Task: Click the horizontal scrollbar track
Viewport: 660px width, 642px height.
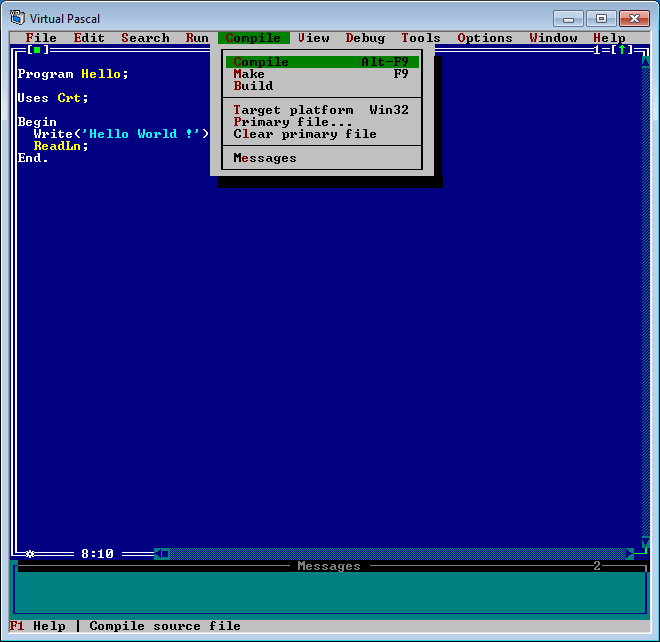Action: (x=400, y=553)
